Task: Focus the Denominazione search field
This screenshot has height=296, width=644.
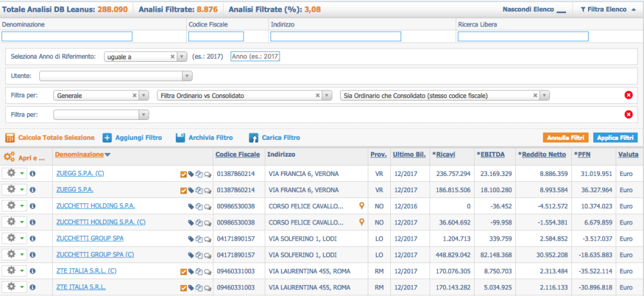Action: pos(67,37)
